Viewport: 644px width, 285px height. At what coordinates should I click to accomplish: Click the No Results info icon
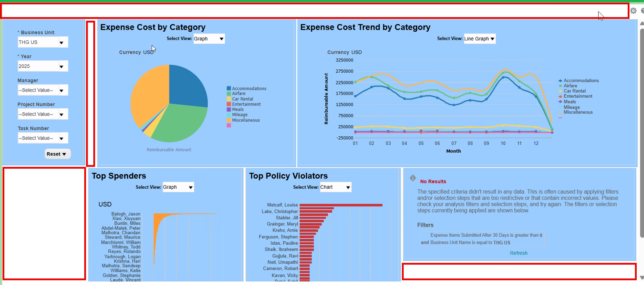click(413, 178)
